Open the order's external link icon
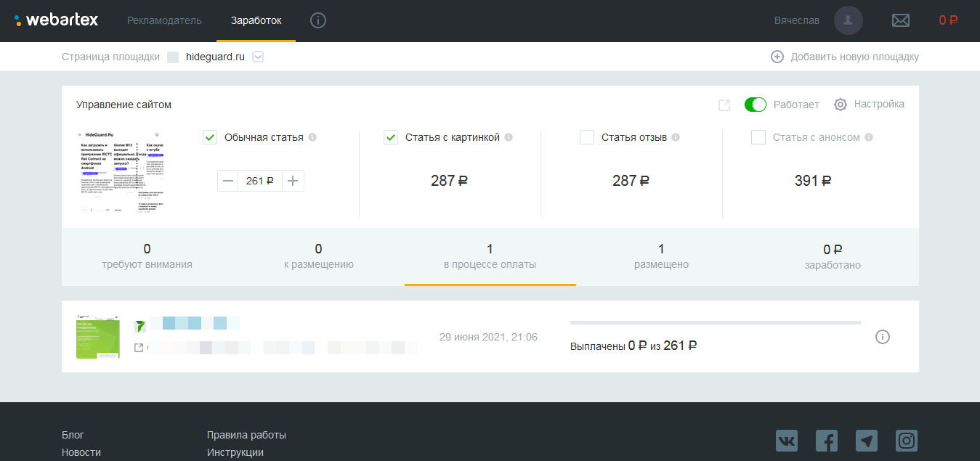 point(139,348)
